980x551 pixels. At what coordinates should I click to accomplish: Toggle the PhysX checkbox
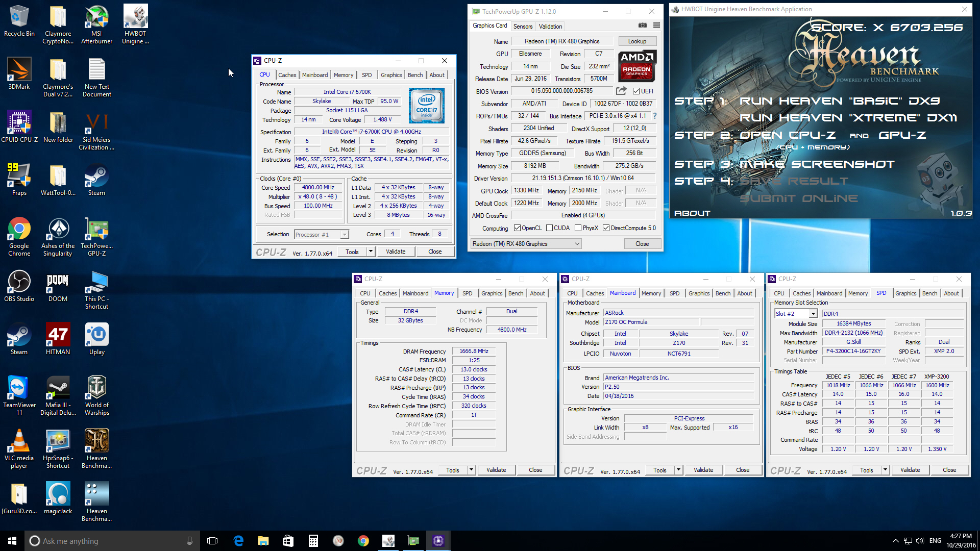tap(578, 228)
